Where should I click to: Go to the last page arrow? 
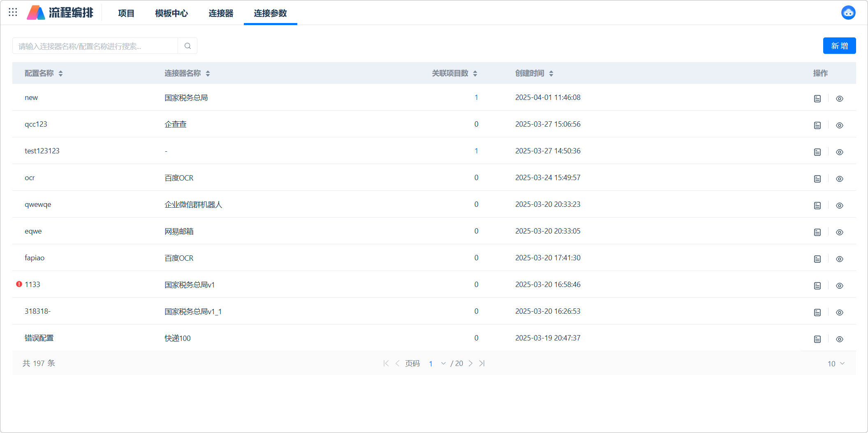pos(482,364)
